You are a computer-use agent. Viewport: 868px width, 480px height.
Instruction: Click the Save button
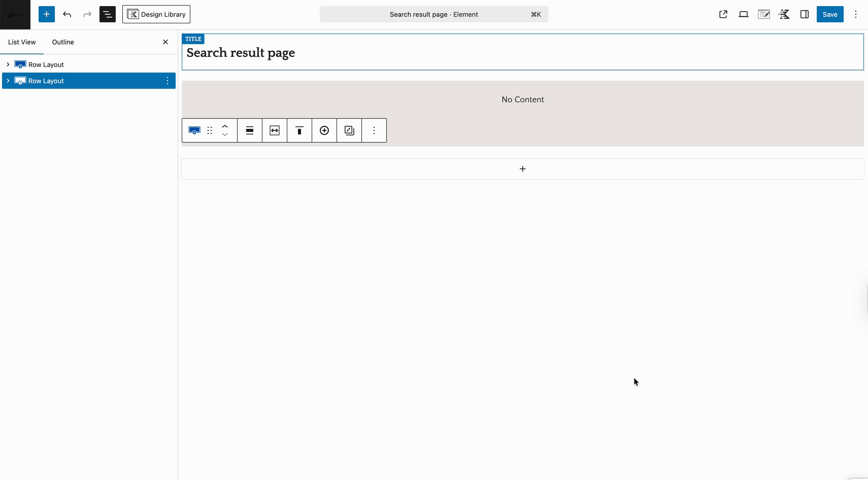[830, 14]
